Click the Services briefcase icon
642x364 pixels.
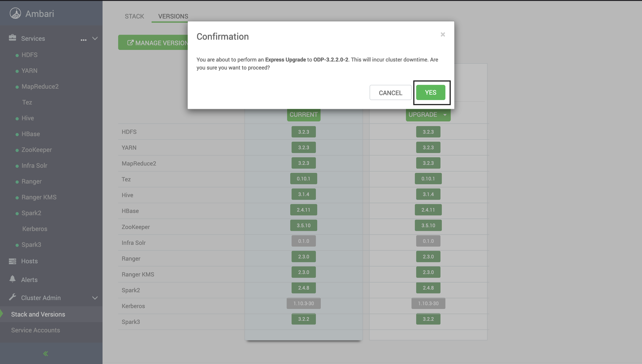tap(12, 38)
